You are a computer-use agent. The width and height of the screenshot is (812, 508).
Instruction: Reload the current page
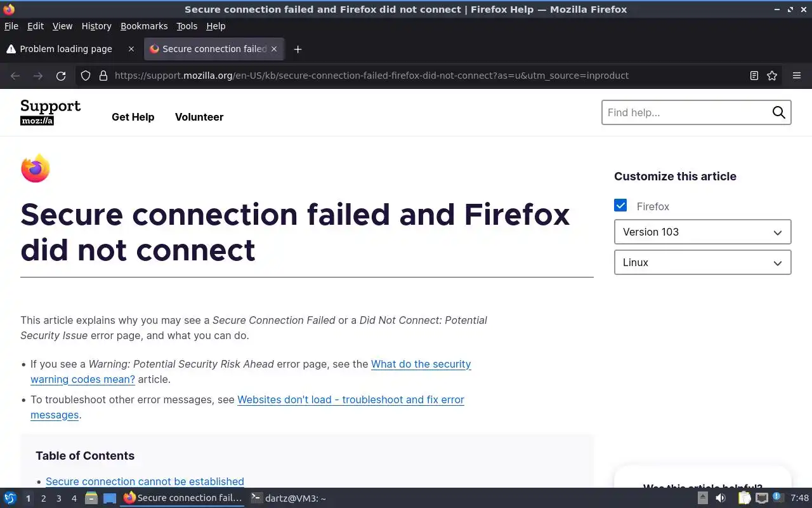(x=61, y=76)
